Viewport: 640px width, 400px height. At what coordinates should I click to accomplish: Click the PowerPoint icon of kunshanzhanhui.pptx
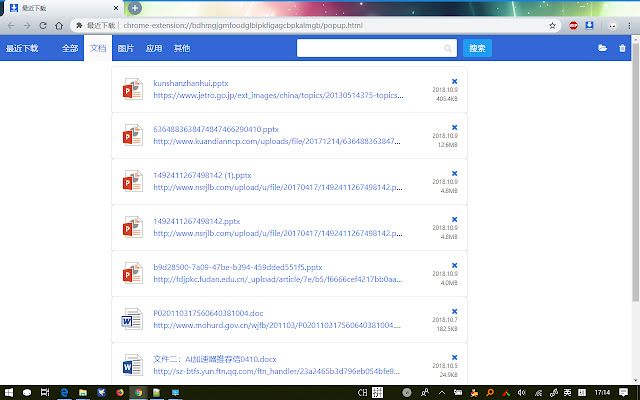(132, 89)
